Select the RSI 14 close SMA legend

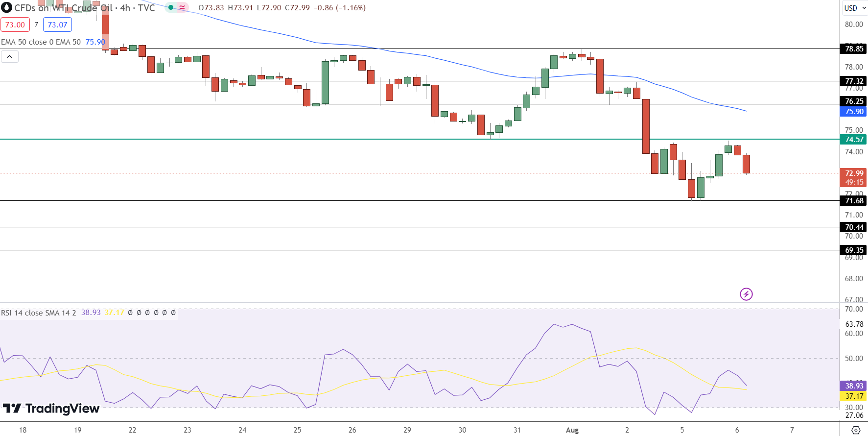[38, 313]
